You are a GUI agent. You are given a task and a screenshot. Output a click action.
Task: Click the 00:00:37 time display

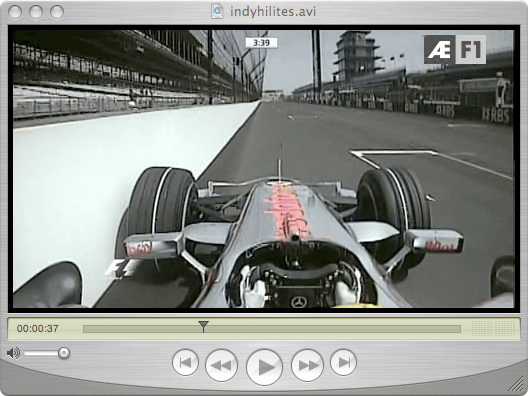38,328
